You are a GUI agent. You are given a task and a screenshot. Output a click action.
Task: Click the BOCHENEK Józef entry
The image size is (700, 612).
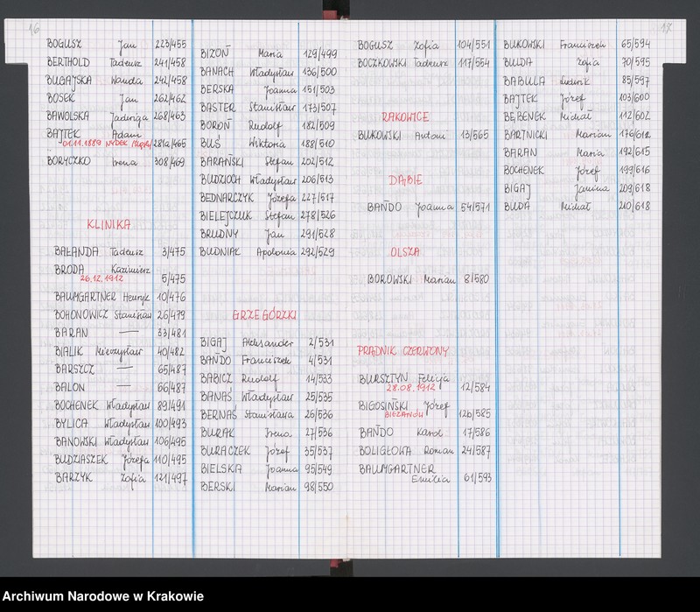pyautogui.click(x=577, y=171)
